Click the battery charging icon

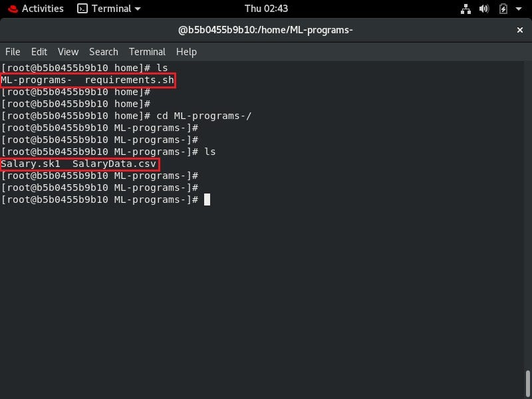point(503,9)
